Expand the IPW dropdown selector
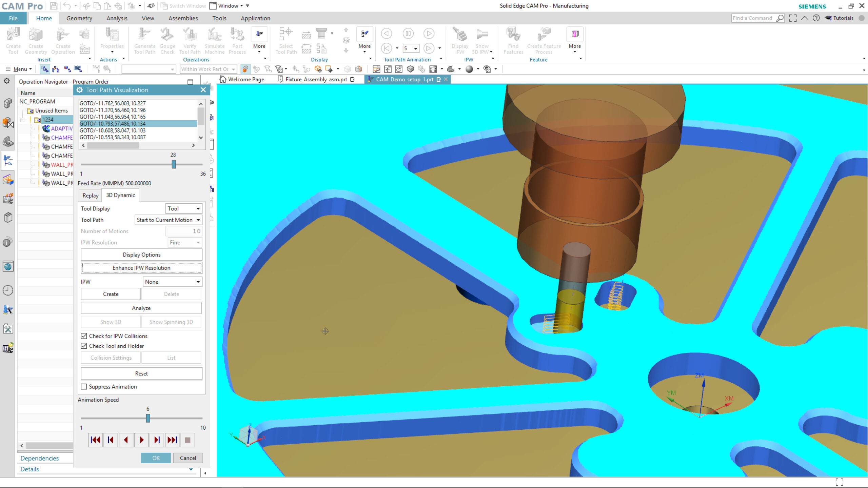The height and width of the screenshot is (488, 868). pos(198,281)
